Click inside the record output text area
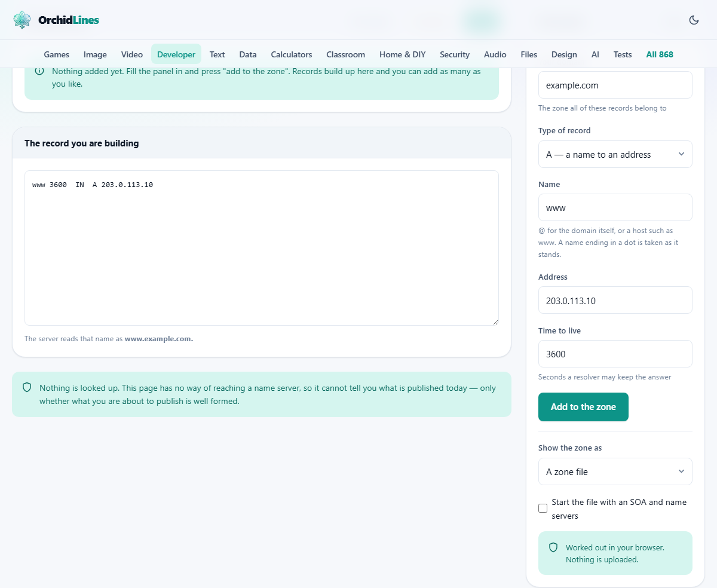Image resolution: width=717 pixels, height=588 pixels. (262, 248)
